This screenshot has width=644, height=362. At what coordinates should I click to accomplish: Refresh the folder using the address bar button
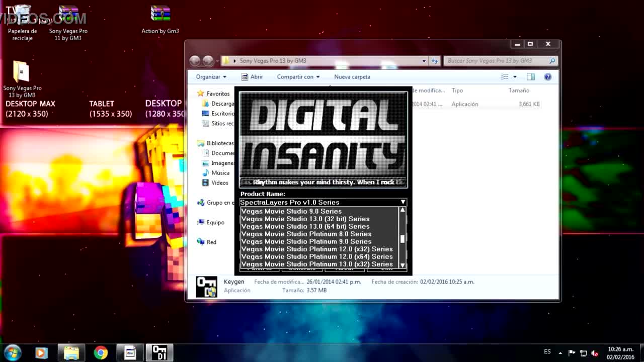point(435,61)
